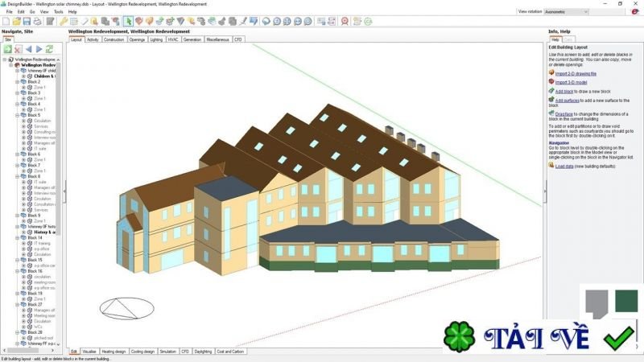Click the red icon beside View rotation dropdown

(x=634, y=12)
